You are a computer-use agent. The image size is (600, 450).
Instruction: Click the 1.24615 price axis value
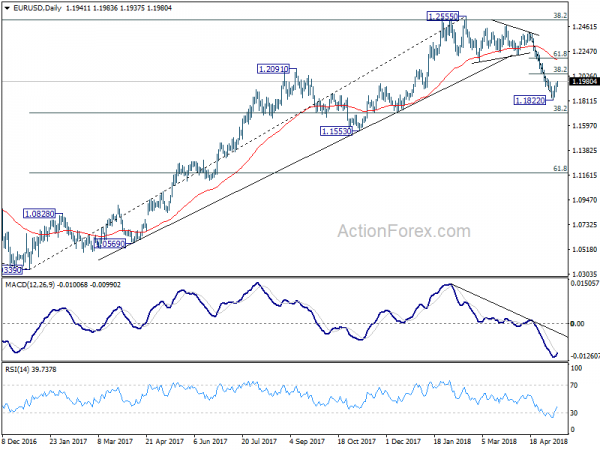(x=584, y=26)
